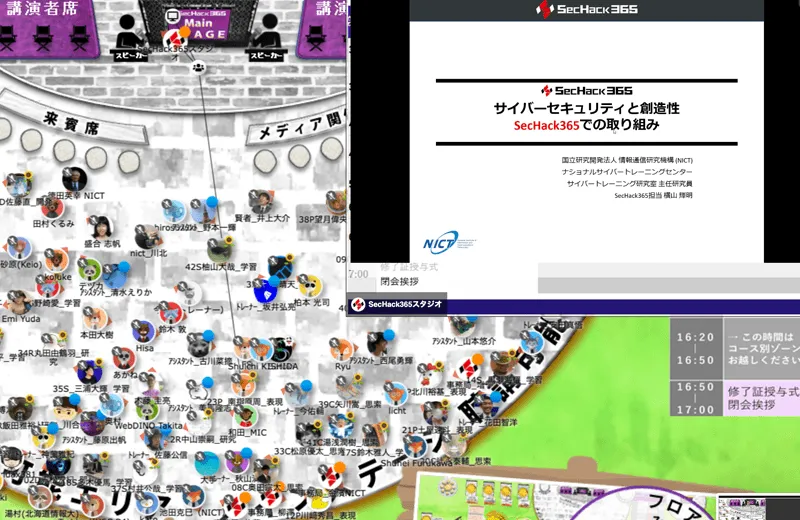Open the minimap thumbnail in the corner
This screenshot has height=520, width=800.
742,508
